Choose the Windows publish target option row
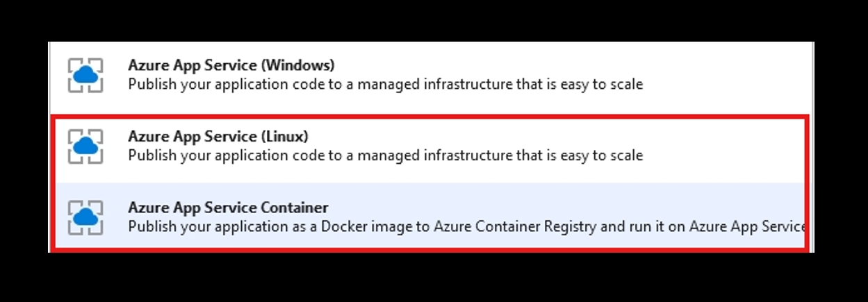 431,75
